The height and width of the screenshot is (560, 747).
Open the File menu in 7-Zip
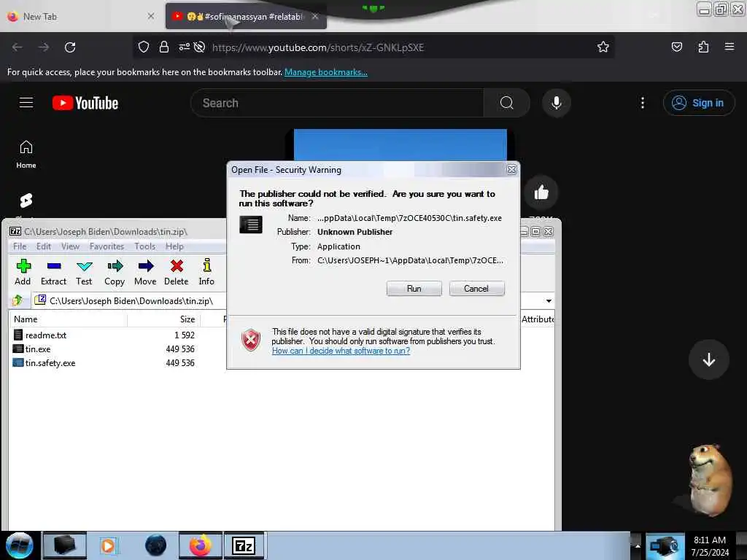(x=20, y=246)
